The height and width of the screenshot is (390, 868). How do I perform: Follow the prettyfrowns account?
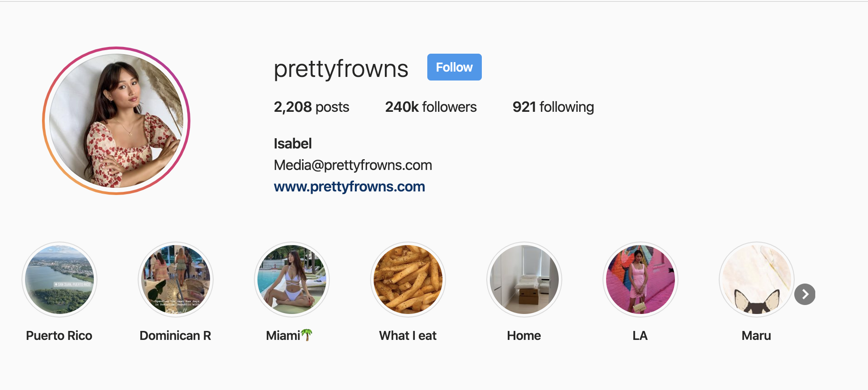[x=455, y=67]
